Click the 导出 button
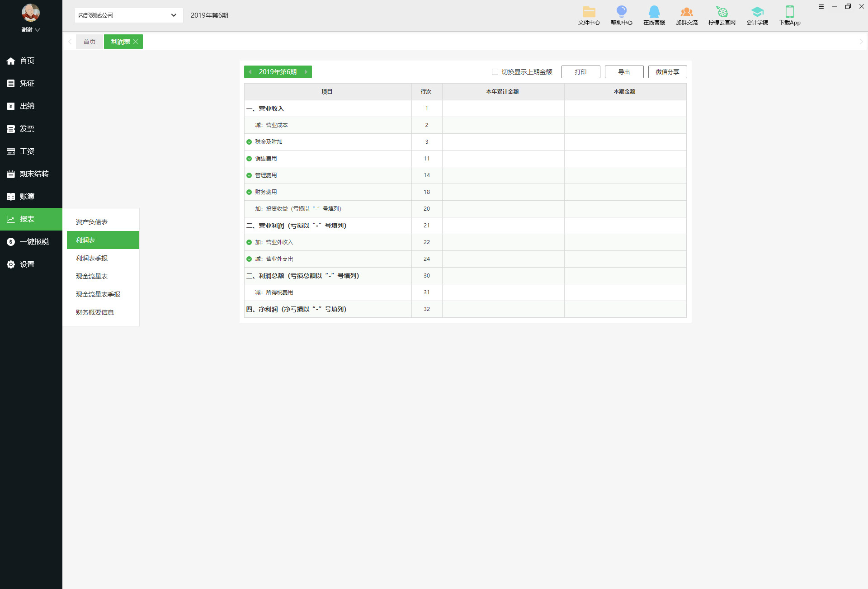 pos(624,72)
